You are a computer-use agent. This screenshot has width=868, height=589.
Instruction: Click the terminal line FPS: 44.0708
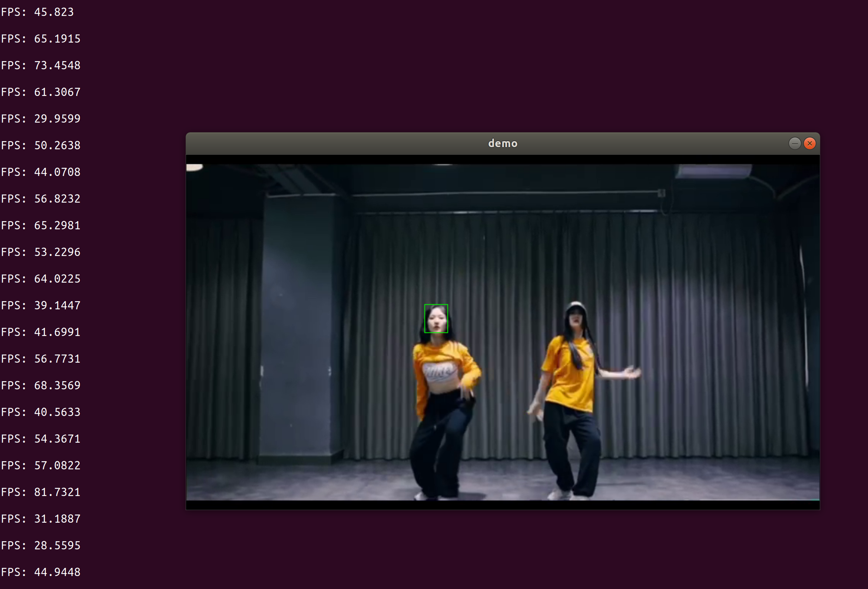(x=40, y=172)
